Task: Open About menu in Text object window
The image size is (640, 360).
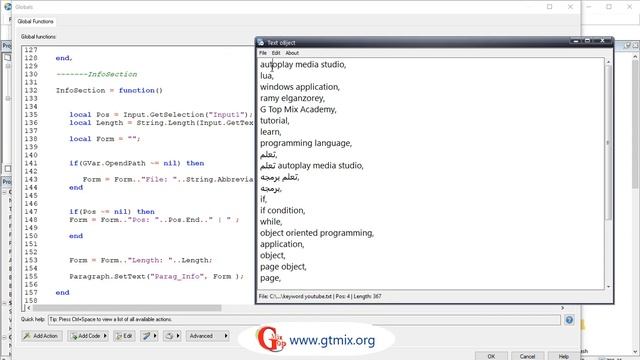Action: pos(292,53)
